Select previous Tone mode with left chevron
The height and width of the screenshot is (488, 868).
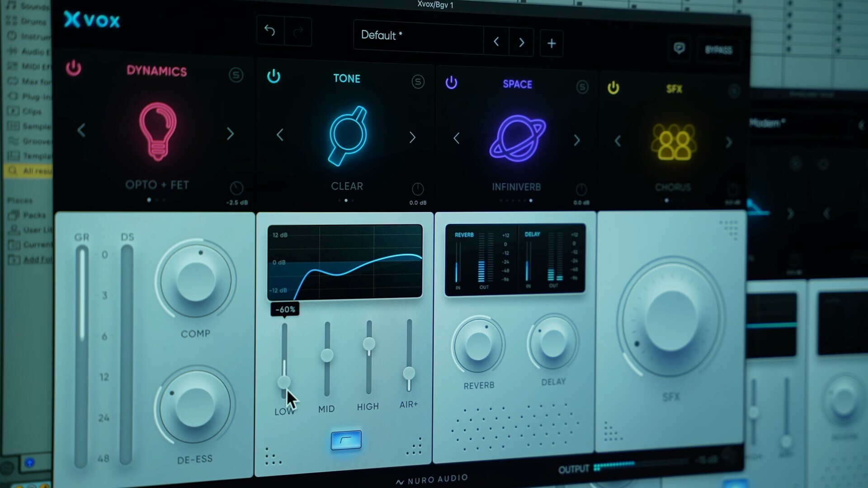point(280,135)
